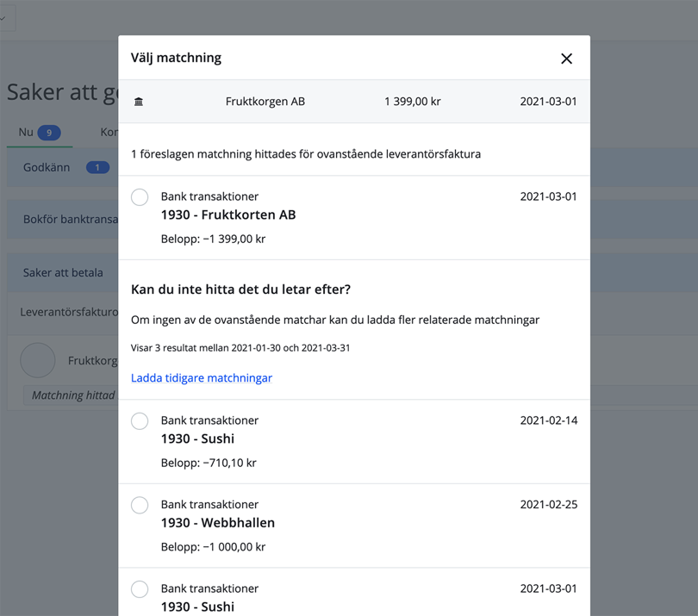Click the Leverantörsfakturor subheading
This screenshot has height=616, width=698.
coord(68,312)
